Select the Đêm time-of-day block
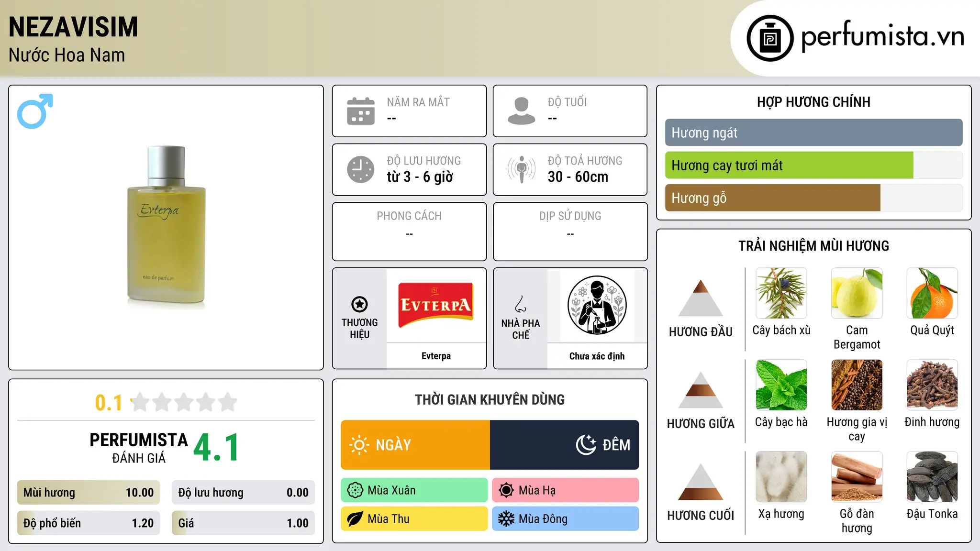 pos(565,445)
